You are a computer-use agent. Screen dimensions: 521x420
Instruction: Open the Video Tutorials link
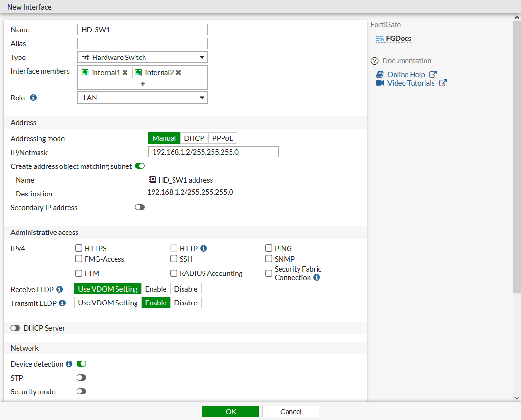(x=412, y=83)
